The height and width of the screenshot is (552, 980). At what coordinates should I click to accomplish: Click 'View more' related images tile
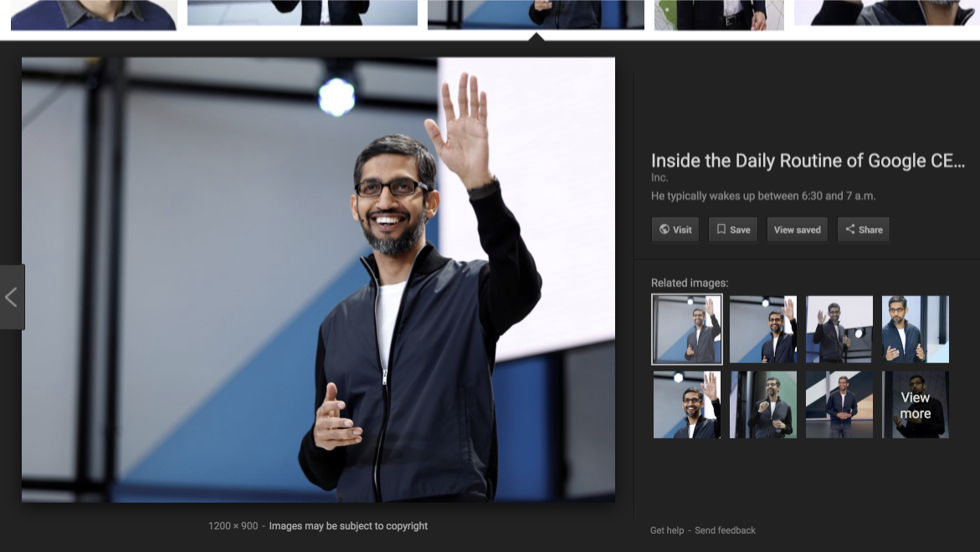pos(915,405)
